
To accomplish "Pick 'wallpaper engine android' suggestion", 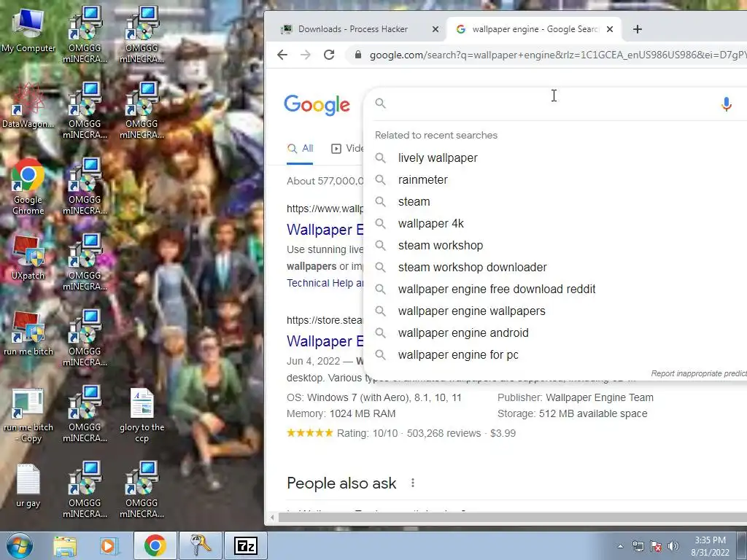I will pos(463,333).
